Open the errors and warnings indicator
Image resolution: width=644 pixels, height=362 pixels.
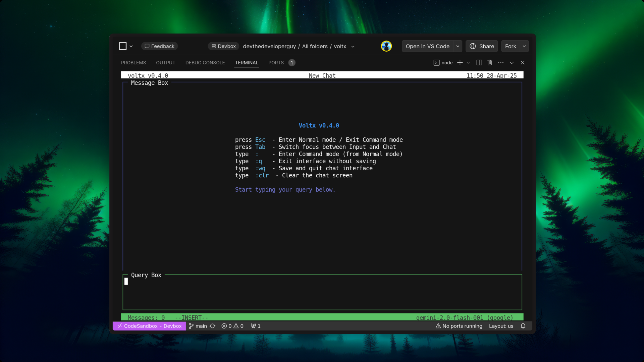232,326
